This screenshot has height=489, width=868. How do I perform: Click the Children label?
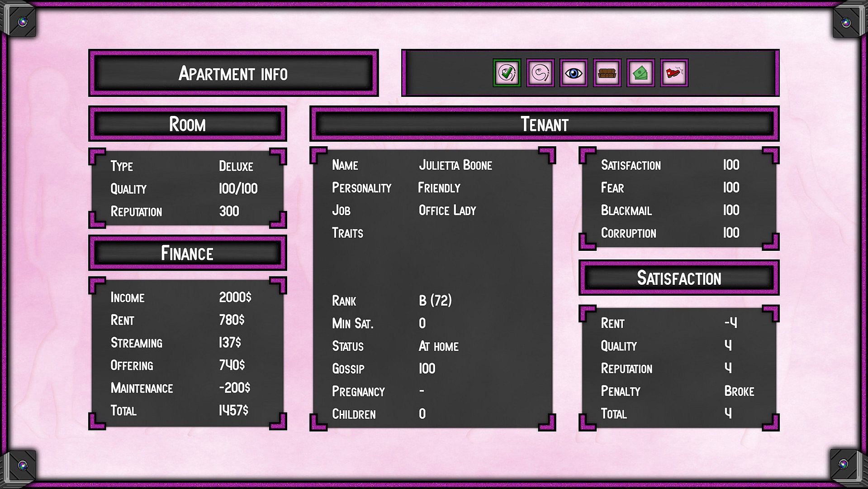(354, 414)
